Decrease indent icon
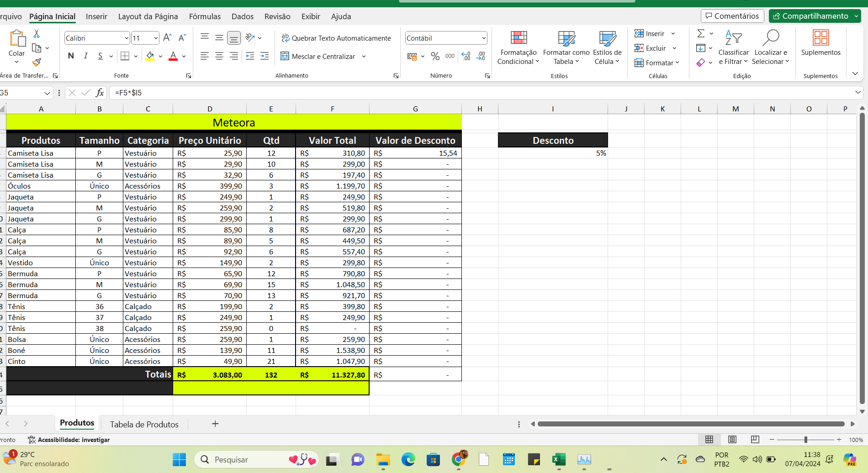This screenshot has height=473, width=868. click(x=250, y=56)
